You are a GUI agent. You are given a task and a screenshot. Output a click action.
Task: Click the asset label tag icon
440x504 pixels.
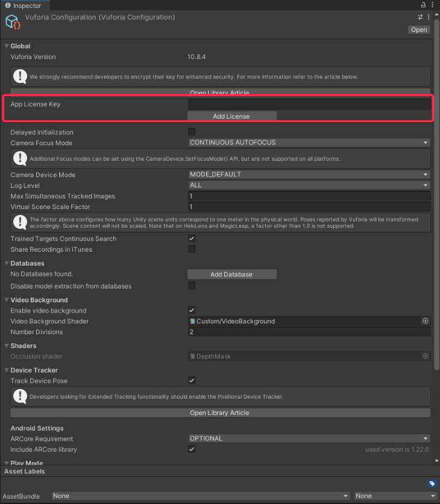(x=432, y=484)
